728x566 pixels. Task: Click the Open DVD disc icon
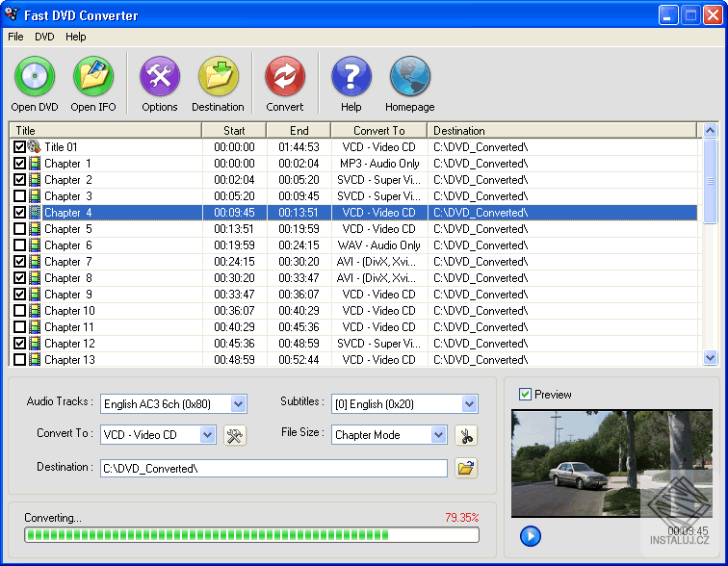click(35, 77)
